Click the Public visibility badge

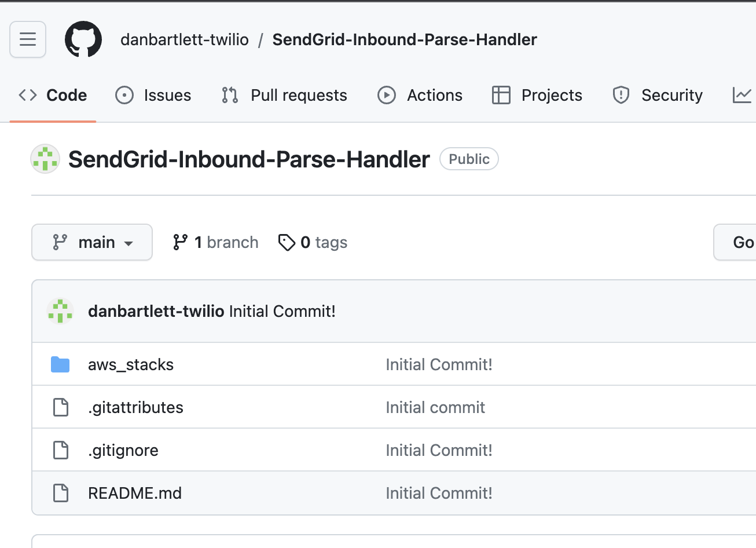[x=469, y=159]
